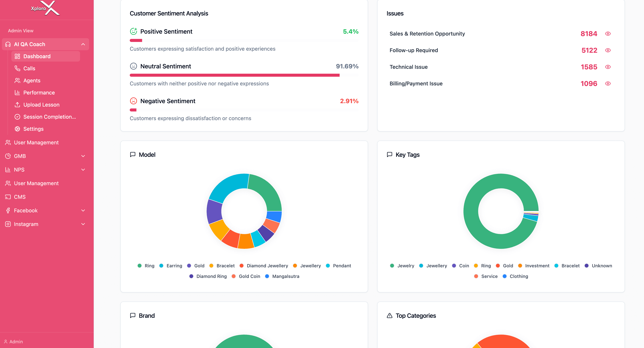The height and width of the screenshot is (348, 644).
Task: Open the Session Completion menu entry
Action: [x=49, y=117]
